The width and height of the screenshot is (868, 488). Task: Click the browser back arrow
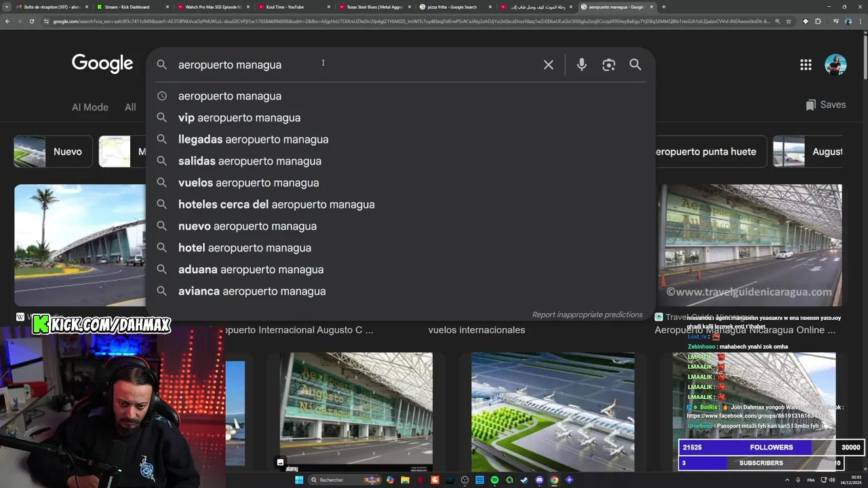point(7,21)
